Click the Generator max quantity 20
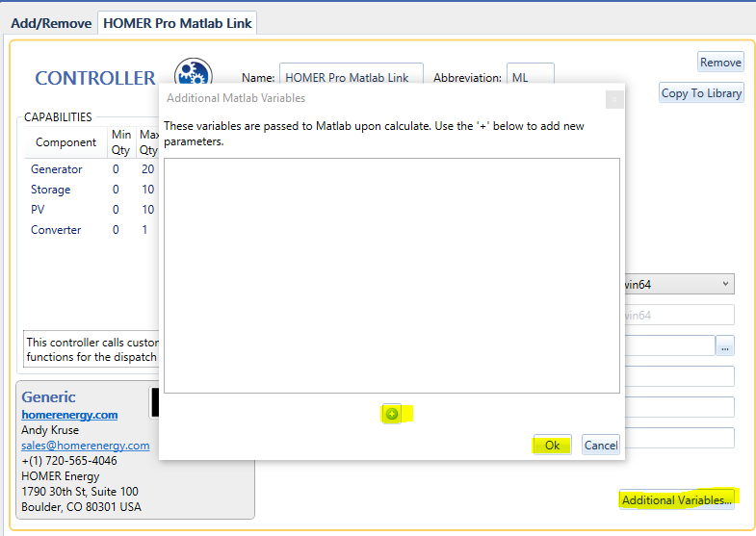 pyautogui.click(x=147, y=169)
